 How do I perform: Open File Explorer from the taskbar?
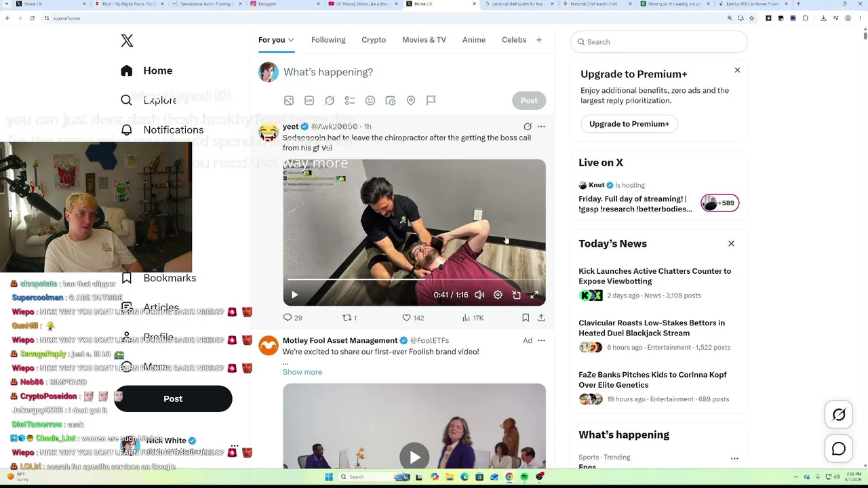point(449,477)
